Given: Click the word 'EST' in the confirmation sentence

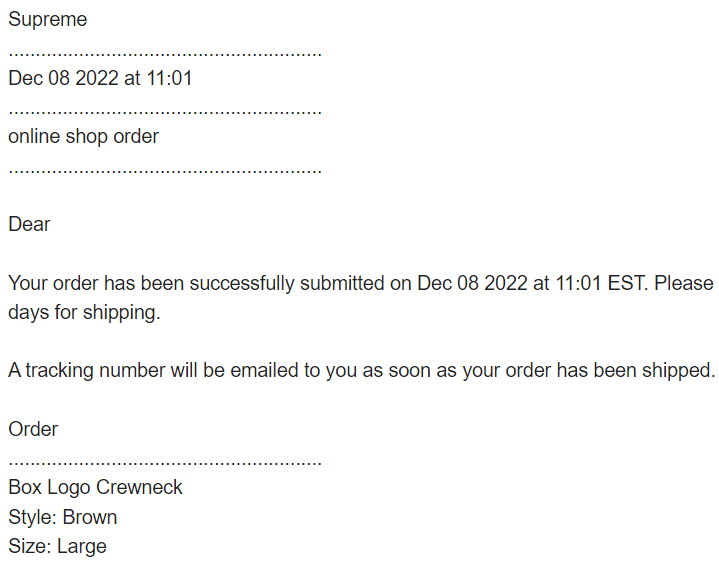Looking at the screenshot, I should (627, 283).
